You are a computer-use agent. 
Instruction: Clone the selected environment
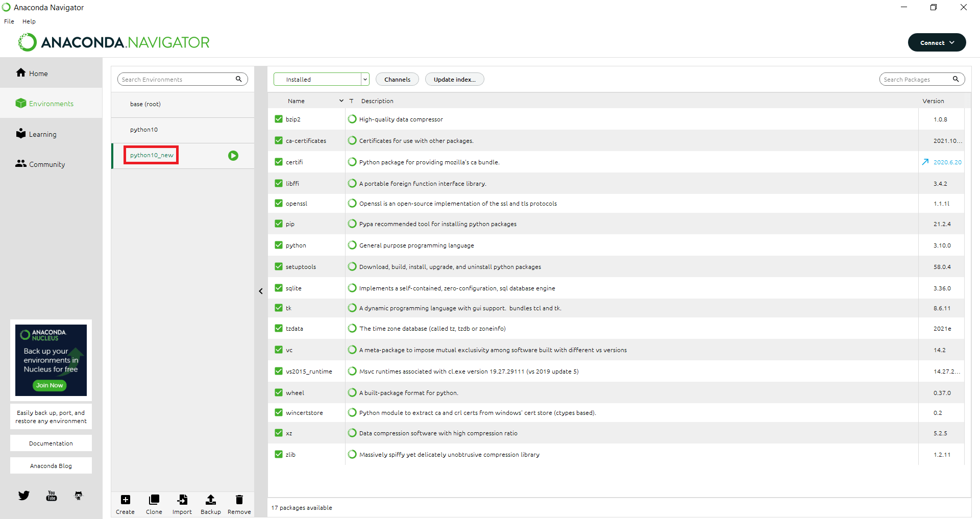154,504
